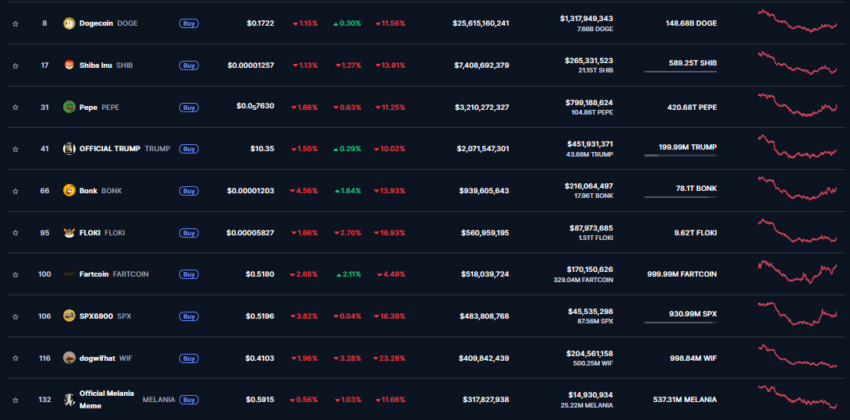The image size is (850, 420).
Task: Click the green Pepe frog icon
Action: tap(69, 107)
